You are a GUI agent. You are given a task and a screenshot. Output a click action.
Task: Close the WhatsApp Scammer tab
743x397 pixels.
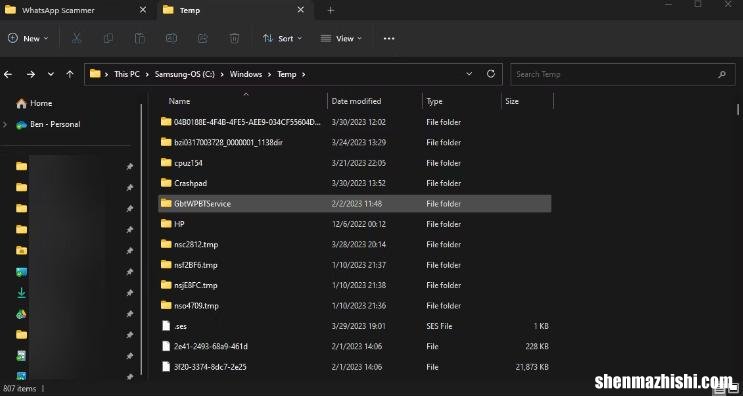tap(143, 10)
